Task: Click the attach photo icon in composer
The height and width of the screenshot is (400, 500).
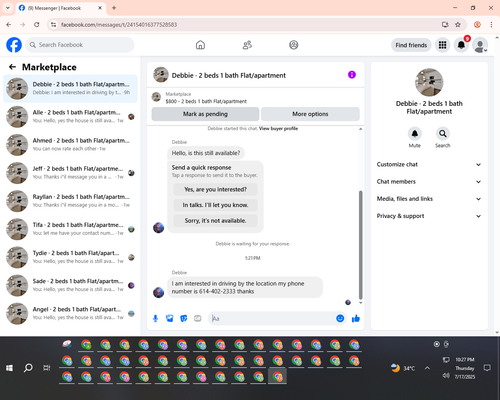Action: [x=170, y=319]
